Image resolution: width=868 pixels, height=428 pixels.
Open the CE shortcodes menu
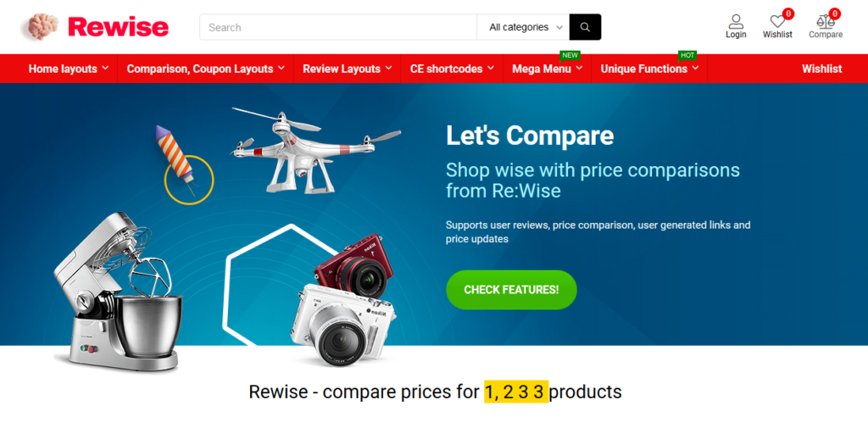point(452,69)
